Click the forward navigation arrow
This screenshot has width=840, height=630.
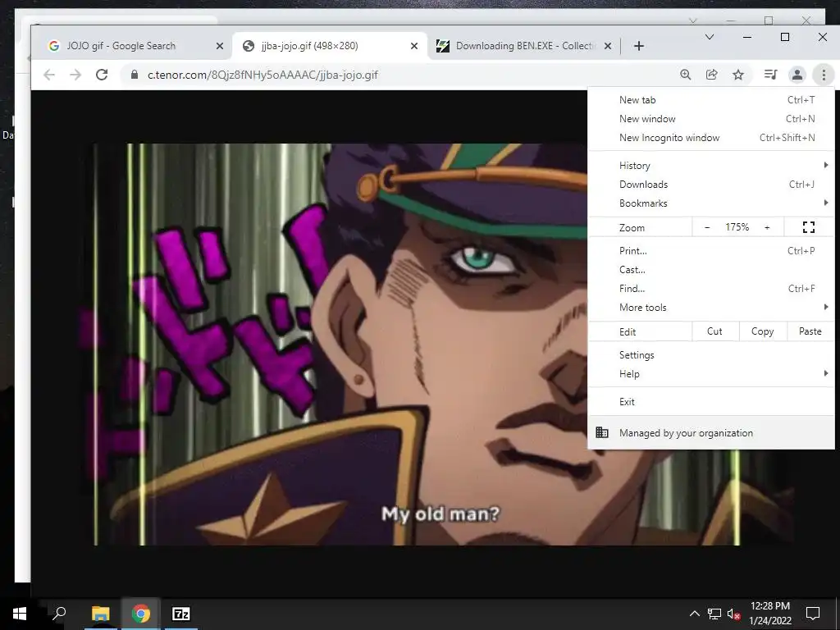click(75, 75)
